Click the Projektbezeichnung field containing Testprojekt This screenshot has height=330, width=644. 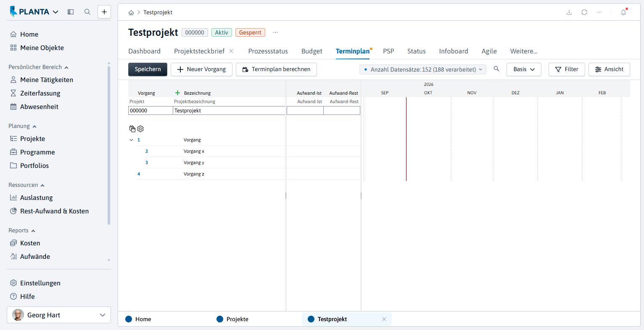[229, 111]
